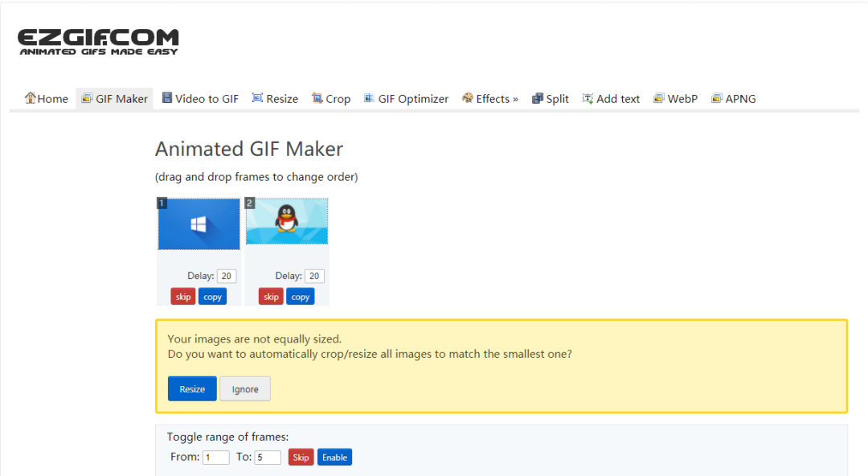
Task: Open the Home menu item
Action: 52,99
